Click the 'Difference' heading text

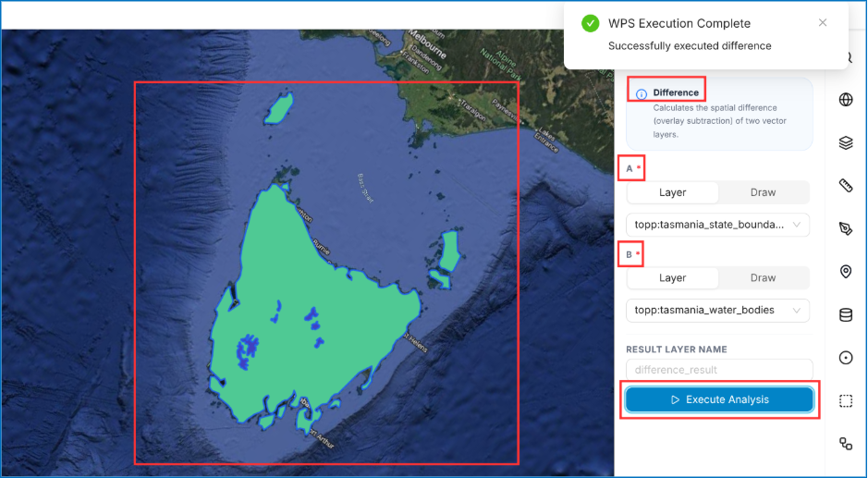(676, 92)
